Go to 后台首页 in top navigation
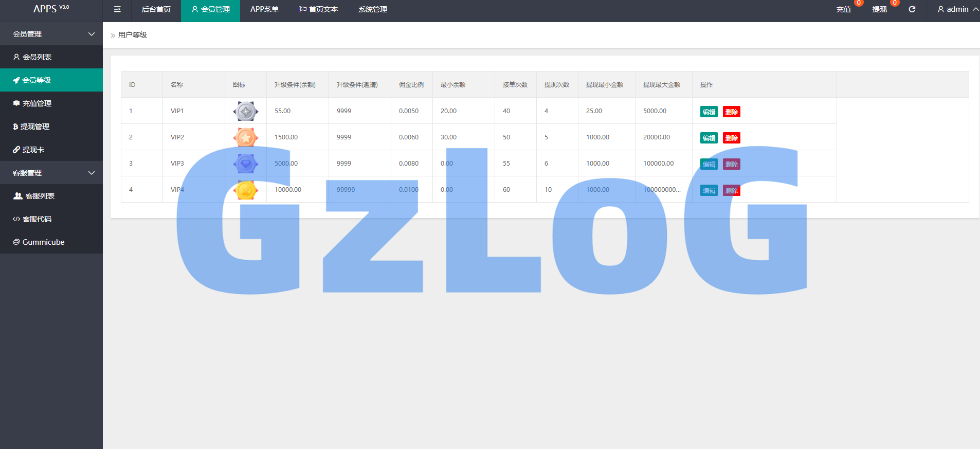Viewport: 980px width, 449px height. click(x=156, y=9)
